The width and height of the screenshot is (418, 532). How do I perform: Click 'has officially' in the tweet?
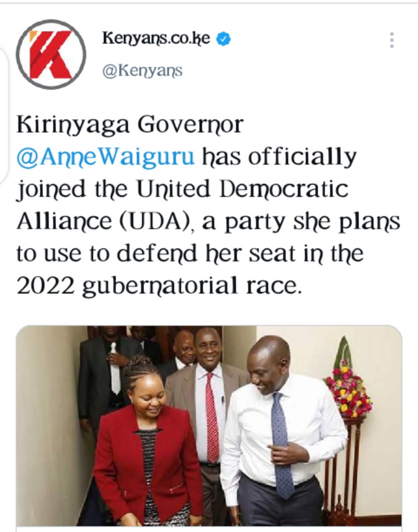pyautogui.click(x=279, y=157)
